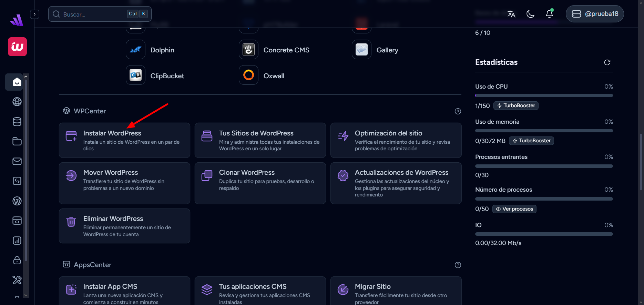Click the main page vertical scrollbar
The height and width of the screenshot is (305, 644).
coord(641,162)
